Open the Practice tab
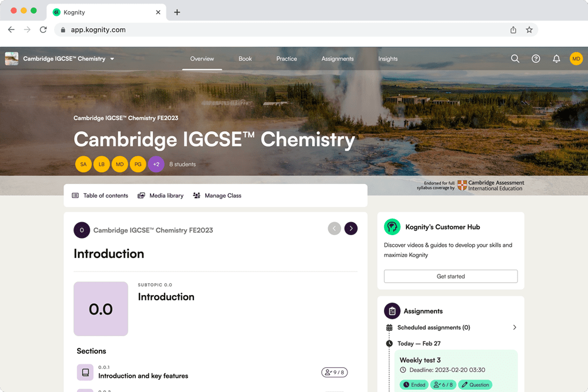Image resolution: width=588 pixels, height=392 pixels. click(286, 59)
